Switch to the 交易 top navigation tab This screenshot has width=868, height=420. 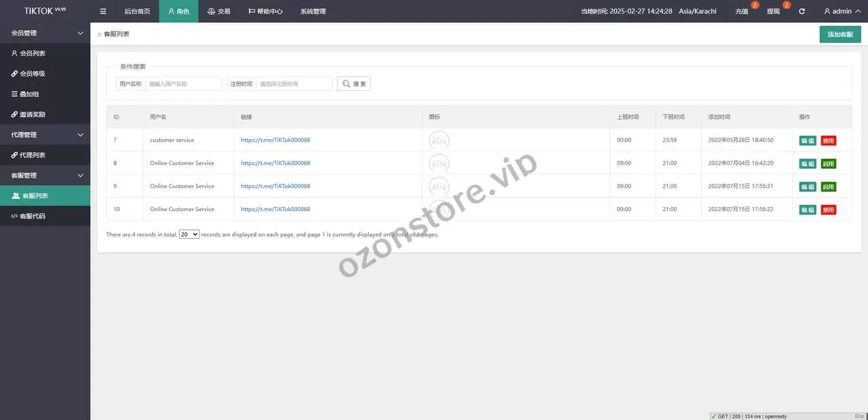(218, 12)
